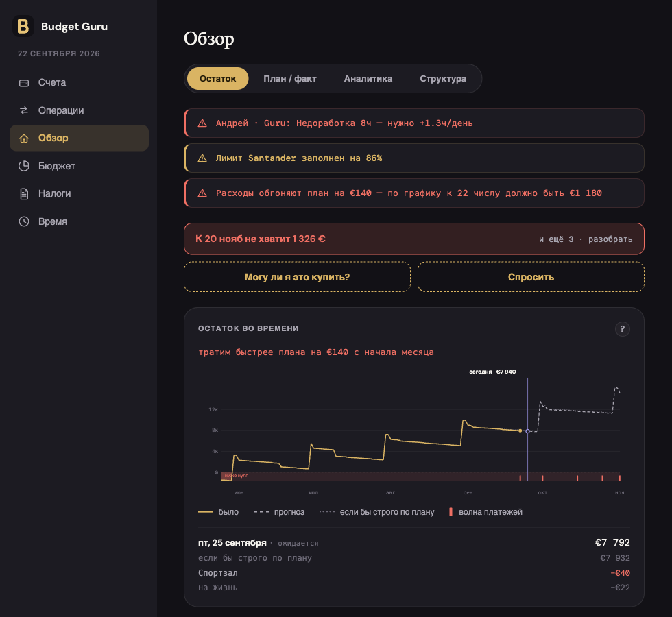This screenshot has height=617, width=672.
Task: Click 'пт, 25 сентября' date heading
Action: (x=232, y=543)
